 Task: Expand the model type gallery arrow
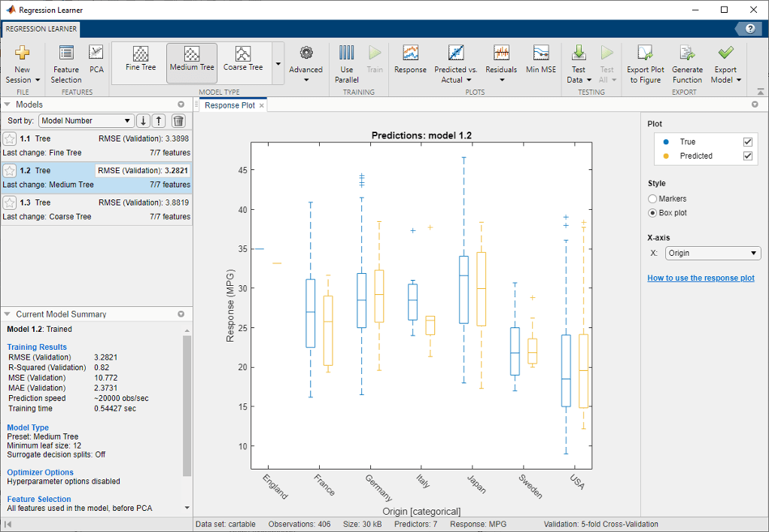coord(278,64)
